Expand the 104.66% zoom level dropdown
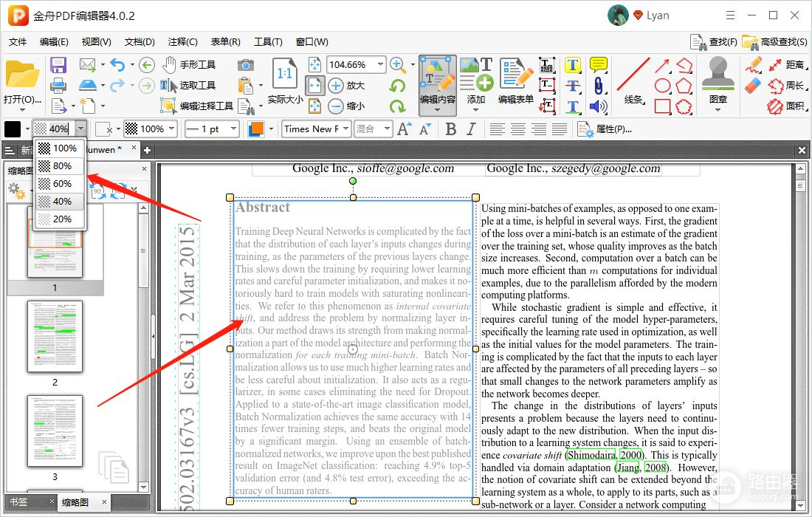 click(x=381, y=65)
